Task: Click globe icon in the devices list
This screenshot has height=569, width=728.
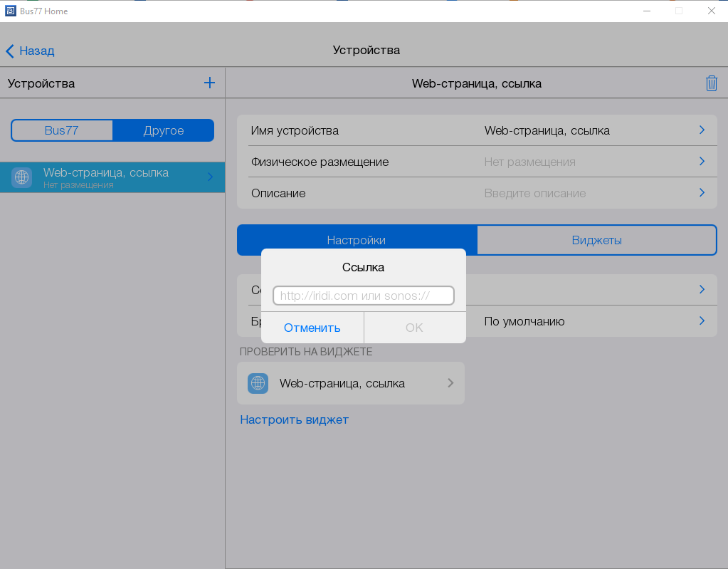Action: coord(21,177)
